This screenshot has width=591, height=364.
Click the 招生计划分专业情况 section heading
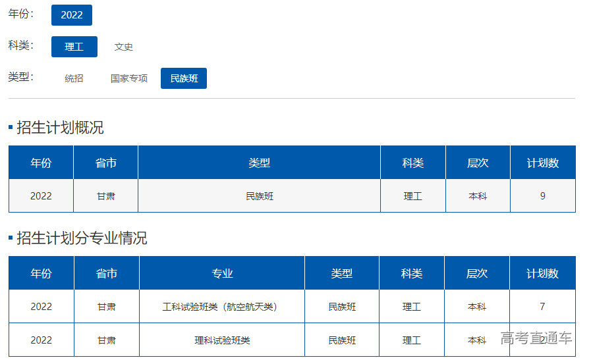tap(81, 238)
